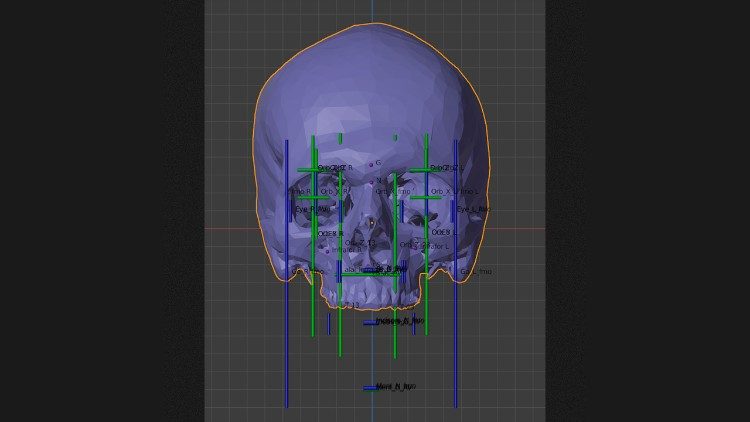Pick the OOES_R landmark label

(330, 234)
